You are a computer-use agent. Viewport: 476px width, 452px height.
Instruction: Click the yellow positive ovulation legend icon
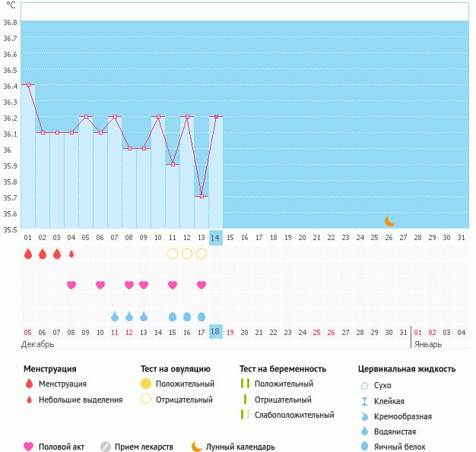click(146, 384)
